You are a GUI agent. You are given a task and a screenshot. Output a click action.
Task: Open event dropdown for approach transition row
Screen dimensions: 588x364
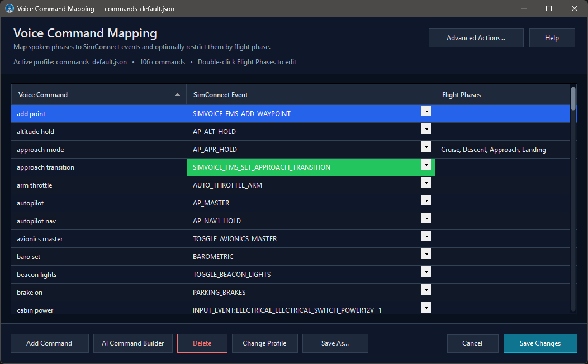[x=426, y=164]
